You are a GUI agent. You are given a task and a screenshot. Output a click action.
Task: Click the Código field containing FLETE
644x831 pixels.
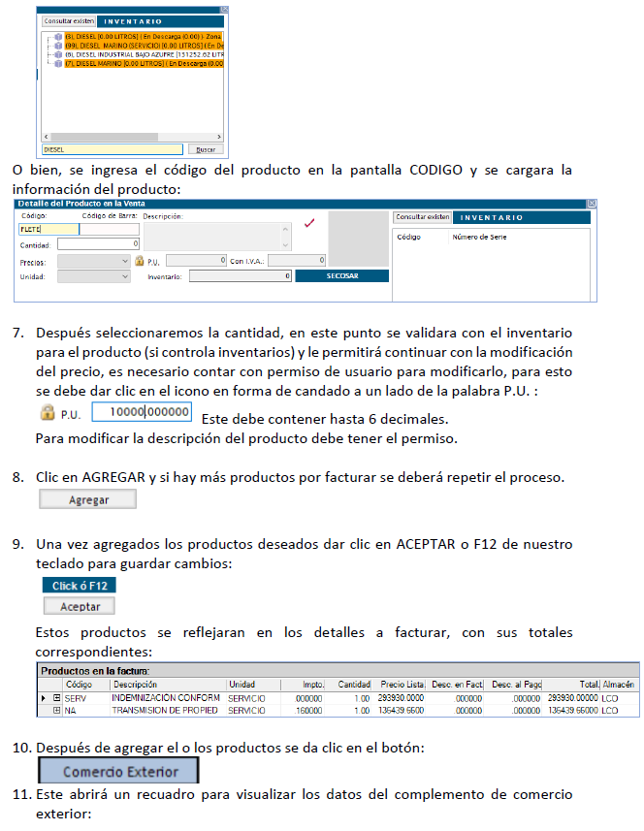click(48, 229)
